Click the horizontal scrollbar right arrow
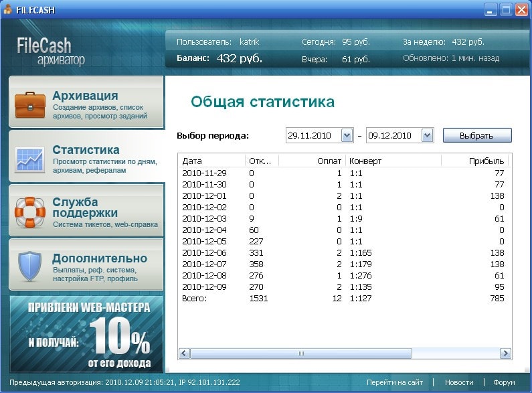The height and width of the screenshot is (393, 532). click(x=506, y=353)
